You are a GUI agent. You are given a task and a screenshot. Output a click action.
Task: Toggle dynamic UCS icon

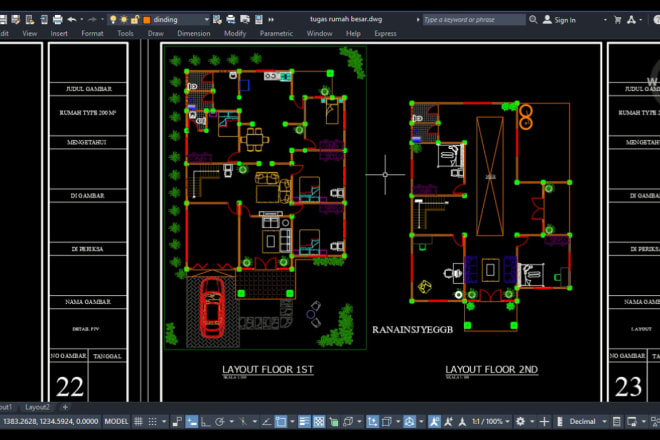tap(373, 421)
